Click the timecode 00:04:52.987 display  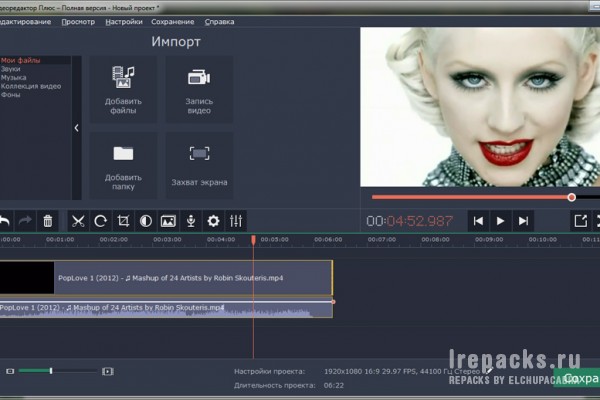pyautogui.click(x=409, y=221)
